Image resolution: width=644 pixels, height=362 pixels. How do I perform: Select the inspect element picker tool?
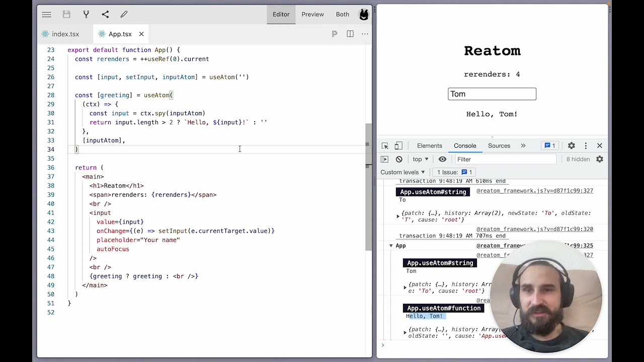[x=385, y=146]
